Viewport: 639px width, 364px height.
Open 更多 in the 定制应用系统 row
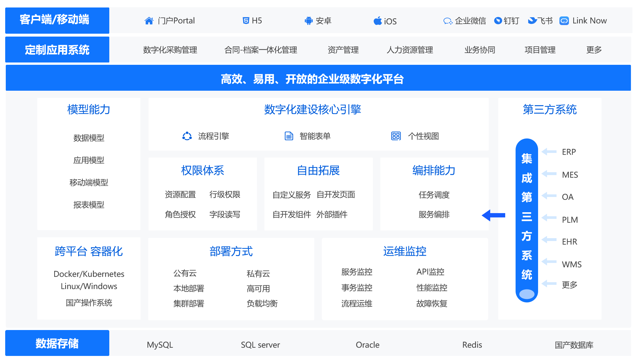594,50
